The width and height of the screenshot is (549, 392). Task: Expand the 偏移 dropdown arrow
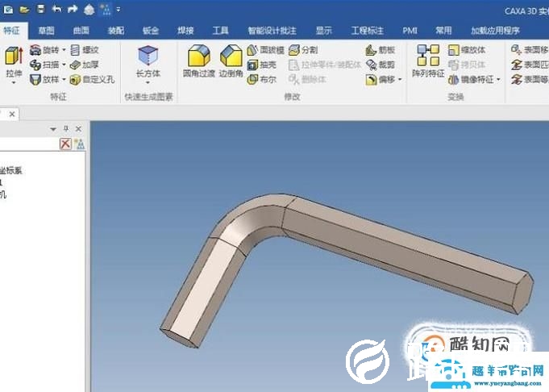coord(400,80)
